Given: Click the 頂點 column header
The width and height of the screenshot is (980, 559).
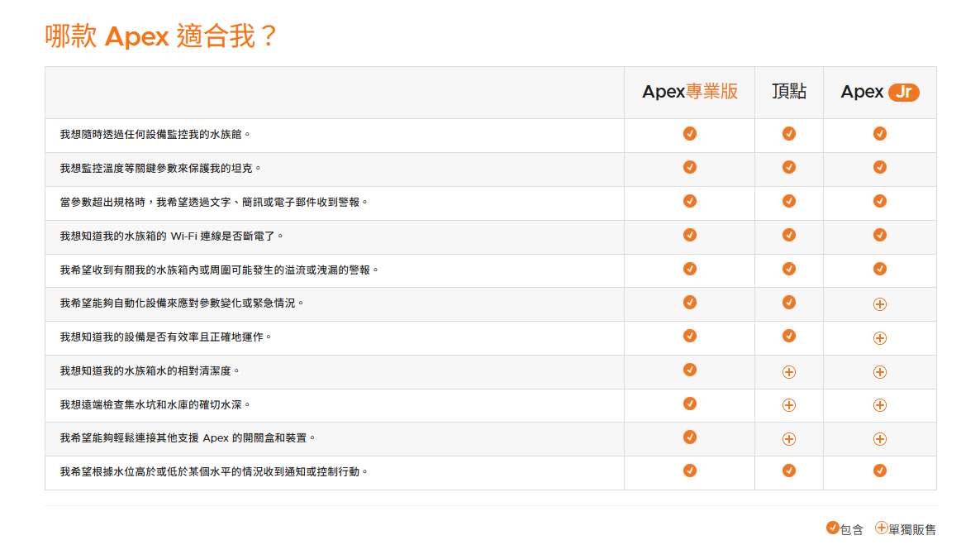Looking at the screenshot, I should click(x=788, y=92).
